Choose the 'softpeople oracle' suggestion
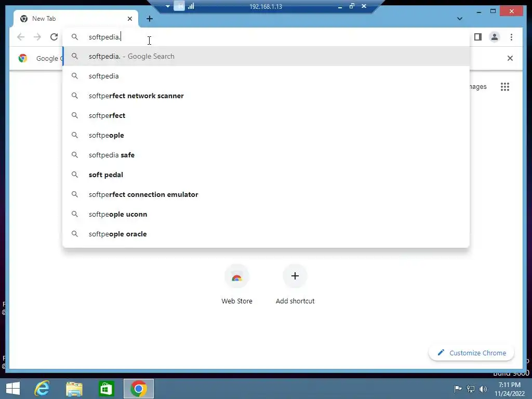 pos(267,234)
